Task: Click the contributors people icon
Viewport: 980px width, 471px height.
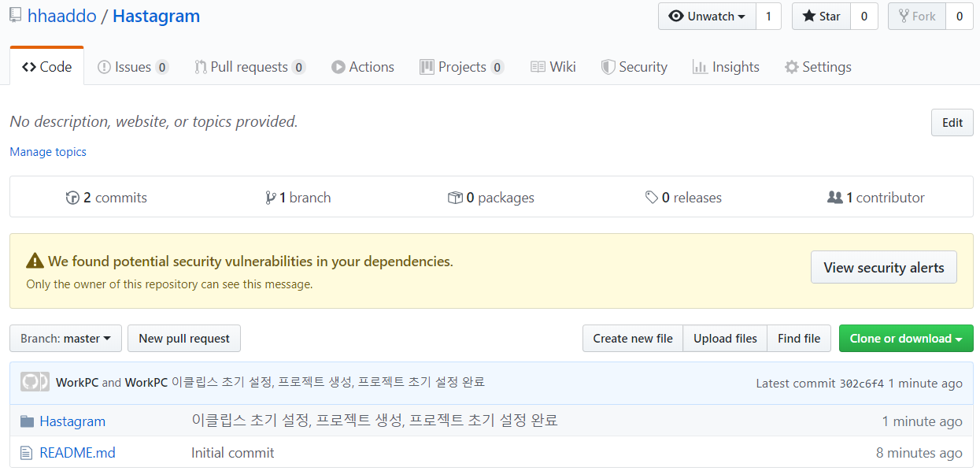Action: point(835,198)
